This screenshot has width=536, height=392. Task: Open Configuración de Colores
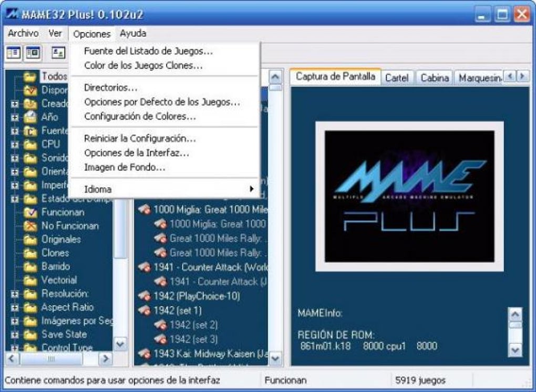[x=165, y=116]
